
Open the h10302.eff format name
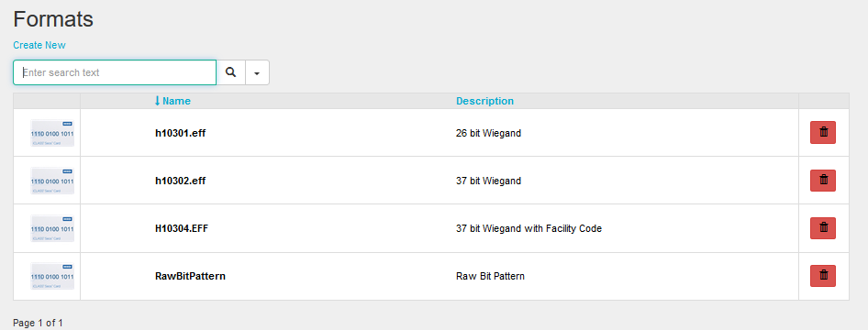pyautogui.click(x=181, y=181)
